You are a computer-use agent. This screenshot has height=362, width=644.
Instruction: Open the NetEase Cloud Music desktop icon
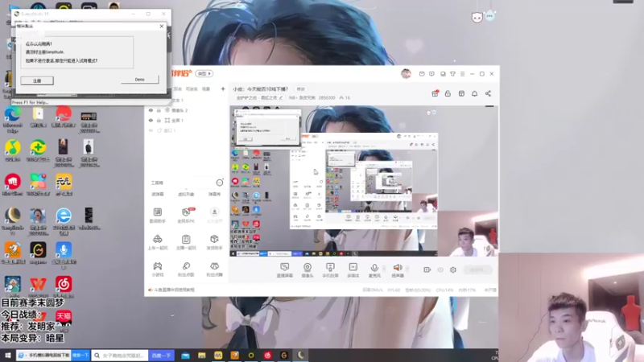pyautogui.click(x=64, y=287)
